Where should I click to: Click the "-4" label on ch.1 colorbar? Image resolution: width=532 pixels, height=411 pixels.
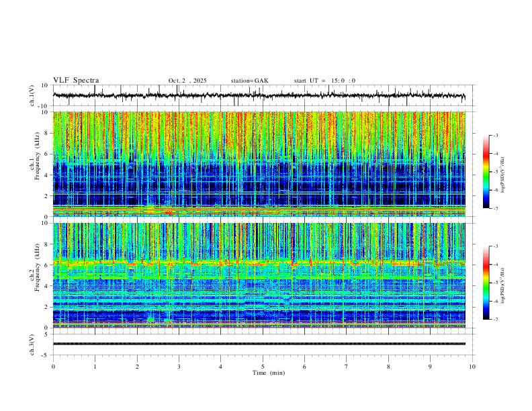[x=495, y=154]
